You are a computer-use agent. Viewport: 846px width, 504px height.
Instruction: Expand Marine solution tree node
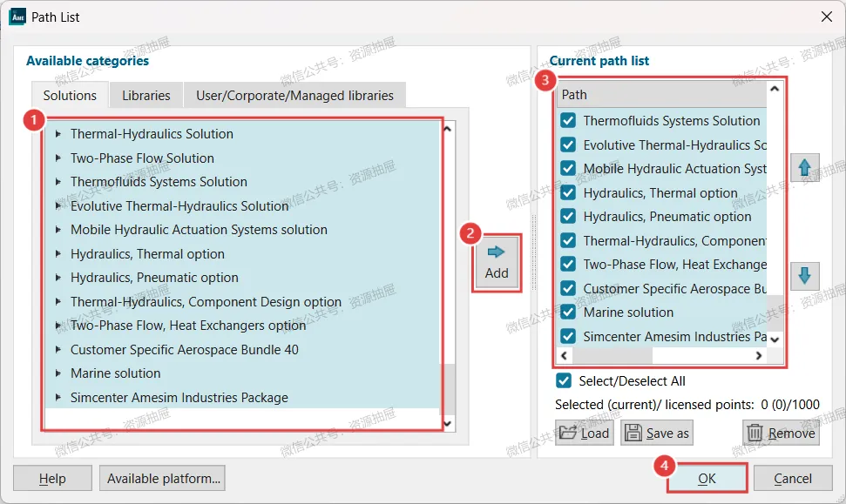(x=58, y=373)
